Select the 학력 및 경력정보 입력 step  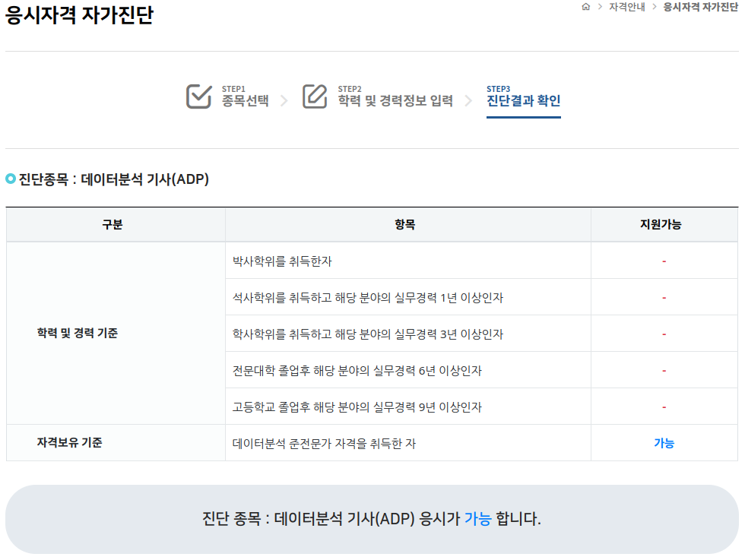pos(395,101)
